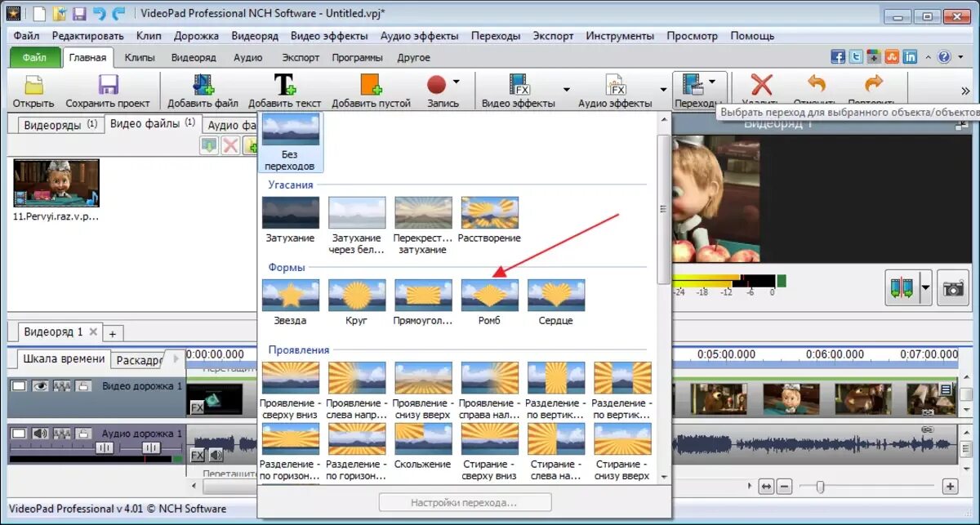Open the Переходы dropdown arrow
Image resolution: width=980 pixels, height=525 pixels.
[x=712, y=82]
